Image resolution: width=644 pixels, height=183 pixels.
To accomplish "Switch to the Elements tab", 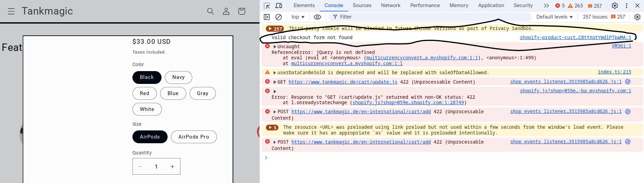I will pyautogui.click(x=304, y=5).
